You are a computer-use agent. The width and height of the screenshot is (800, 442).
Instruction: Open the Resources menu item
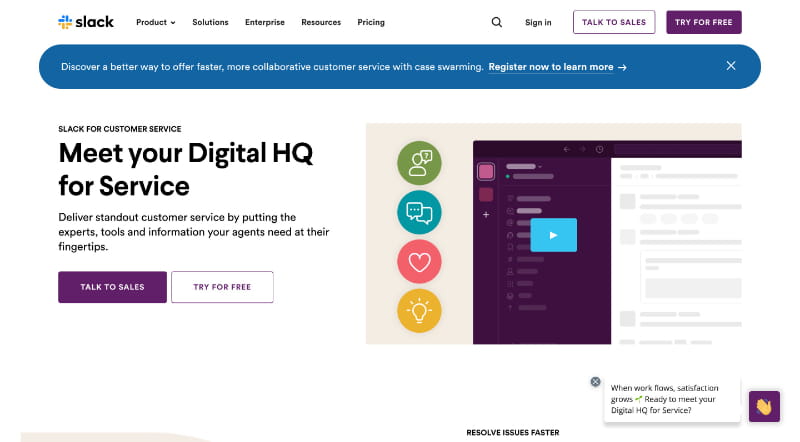click(x=320, y=22)
